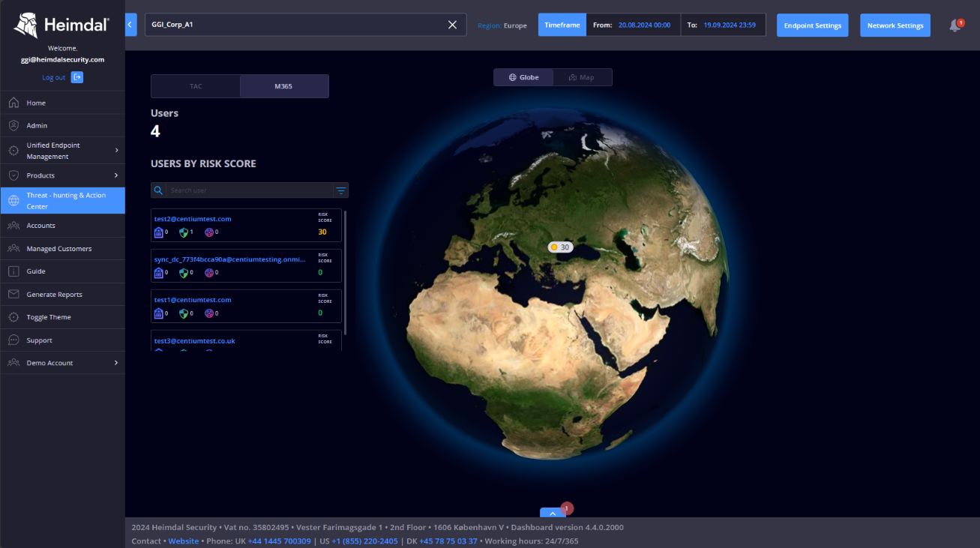This screenshot has width=980, height=548.
Task: Click Toggle Theme in the sidebar
Action: coord(62,317)
